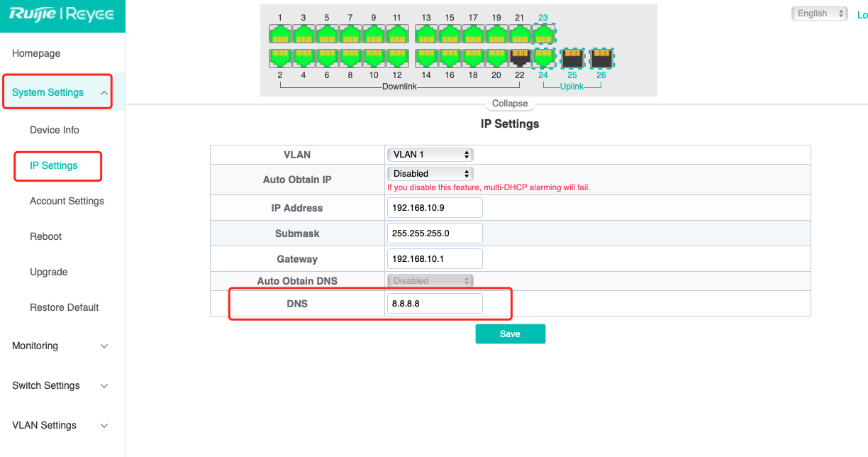Screen dimensions: 868x457
Task: Click the Save button
Action: point(510,334)
